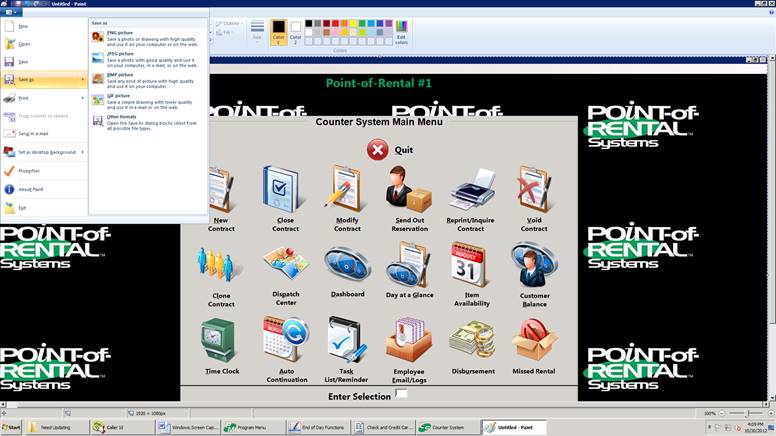The width and height of the screenshot is (776, 436).
Task: Save as GIF picture option
Action: click(x=147, y=101)
